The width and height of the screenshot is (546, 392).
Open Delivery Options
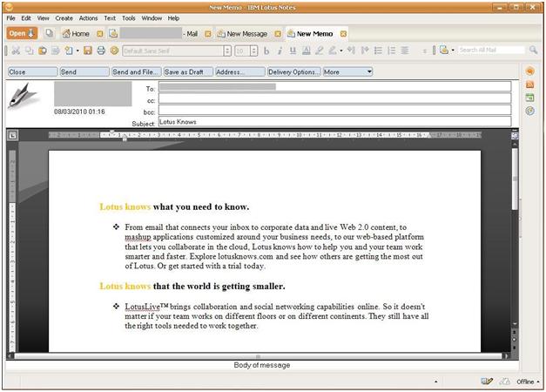[x=293, y=71]
